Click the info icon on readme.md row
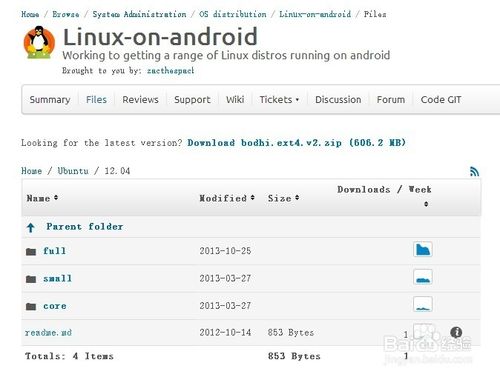 456,332
